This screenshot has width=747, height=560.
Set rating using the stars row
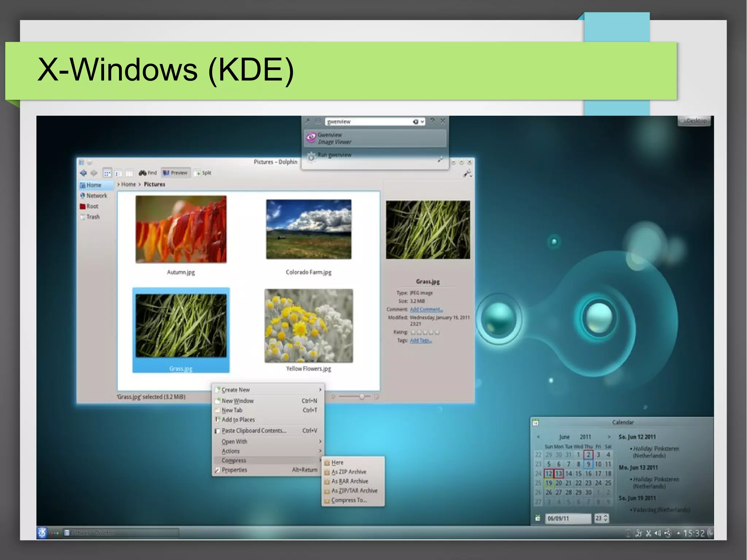425,332
